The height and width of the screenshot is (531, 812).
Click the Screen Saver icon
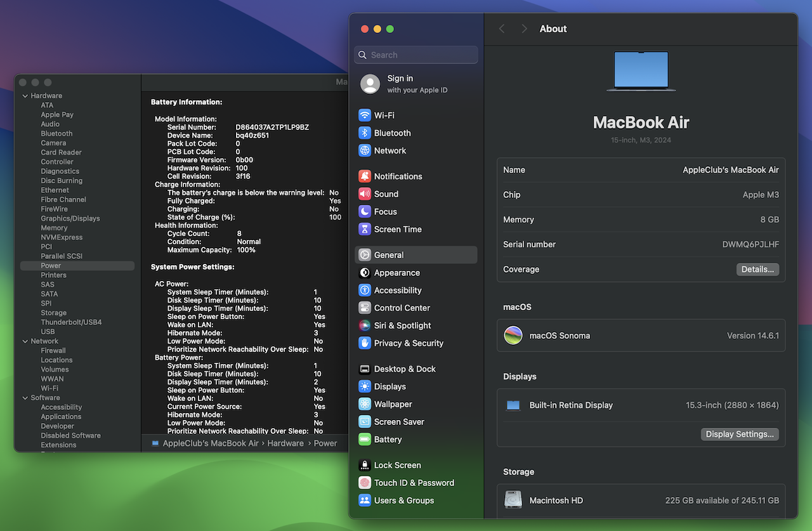[365, 422]
